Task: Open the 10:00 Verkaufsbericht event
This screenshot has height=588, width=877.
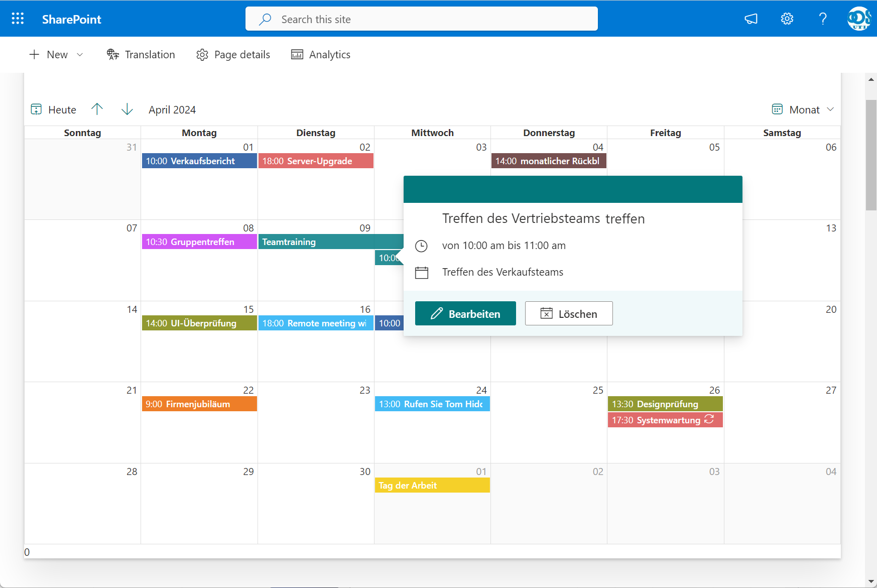Action: (x=199, y=161)
